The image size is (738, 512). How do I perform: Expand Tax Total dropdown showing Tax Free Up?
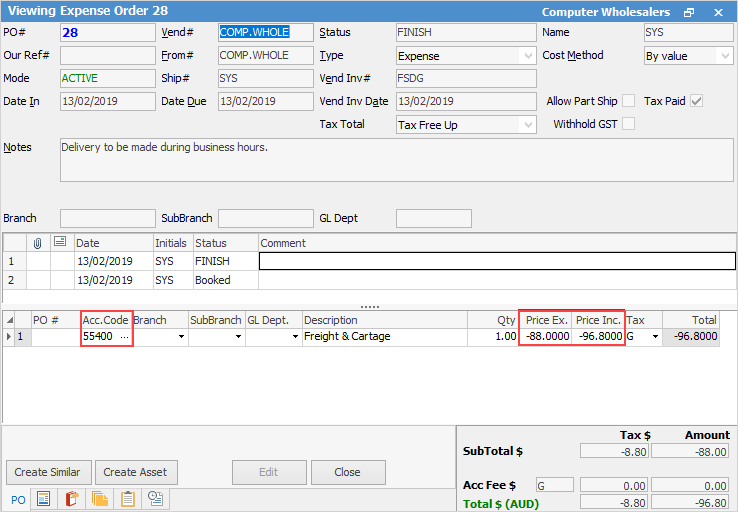[x=528, y=125]
